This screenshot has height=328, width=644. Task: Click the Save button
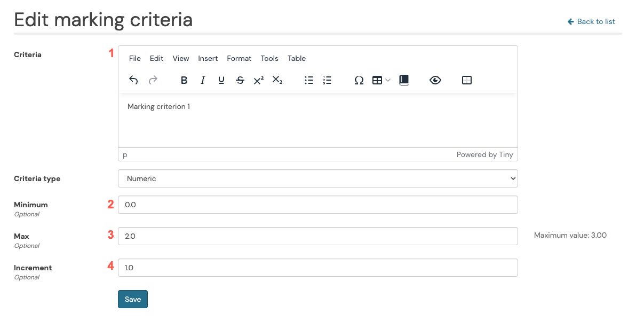point(133,299)
